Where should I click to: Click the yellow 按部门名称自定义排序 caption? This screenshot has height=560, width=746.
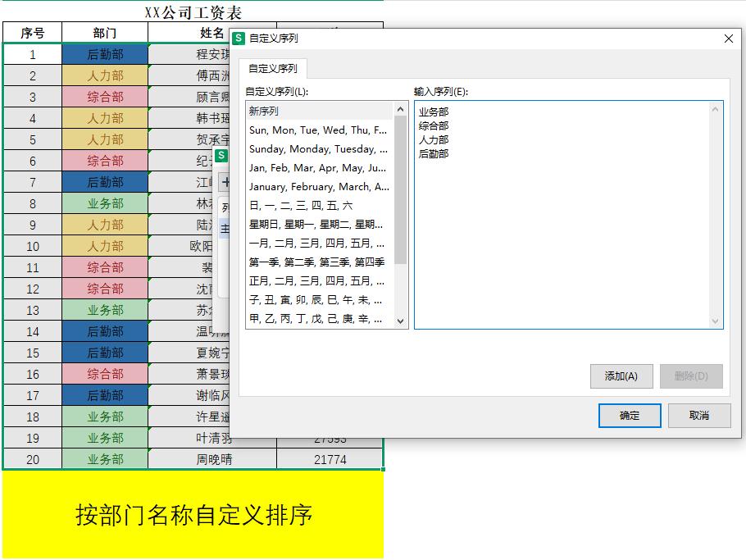pyautogui.click(x=193, y=514)
